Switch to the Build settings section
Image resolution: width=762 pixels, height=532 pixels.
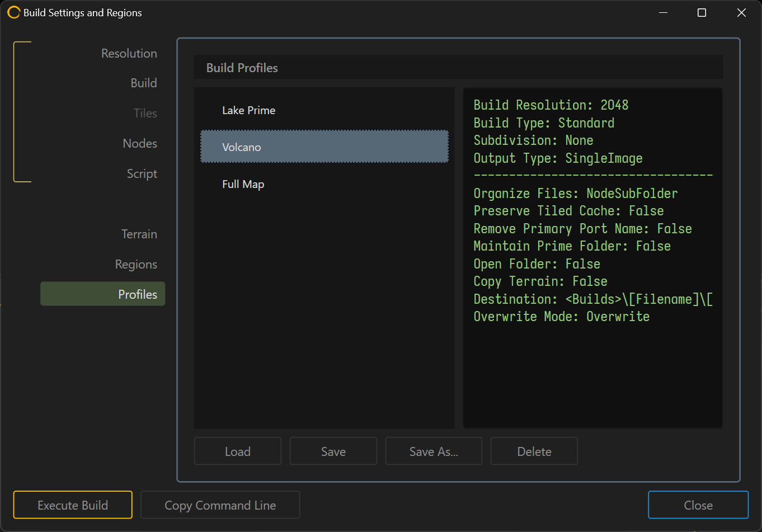(144, 83)
